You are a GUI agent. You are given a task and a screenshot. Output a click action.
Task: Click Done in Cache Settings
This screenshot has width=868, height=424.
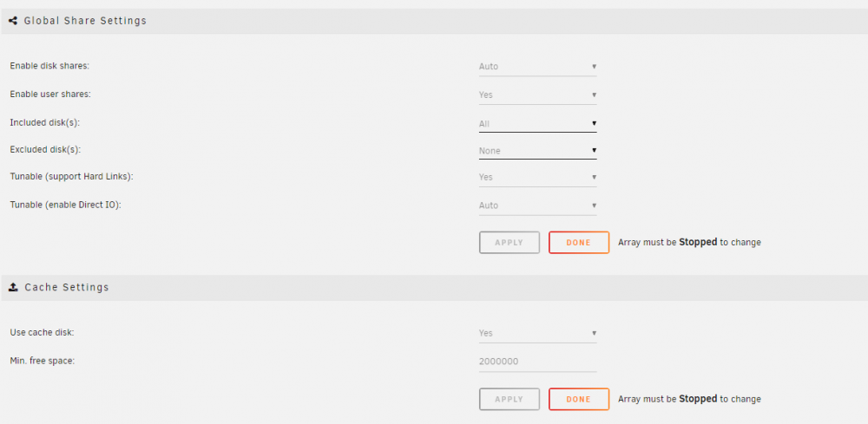[x=579, y=399]
